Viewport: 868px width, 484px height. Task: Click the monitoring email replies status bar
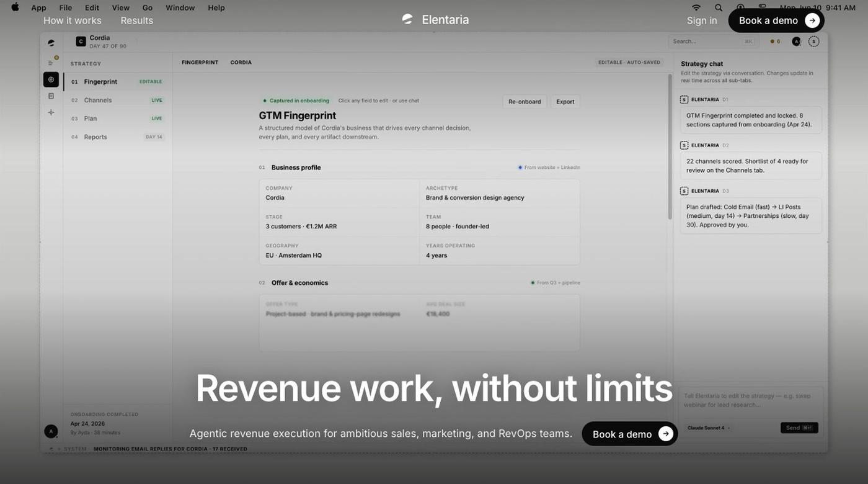click(170, 449)
